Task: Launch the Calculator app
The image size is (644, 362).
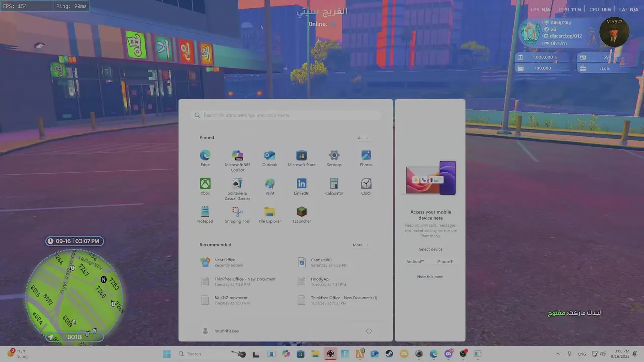Action: coord(334,187)
